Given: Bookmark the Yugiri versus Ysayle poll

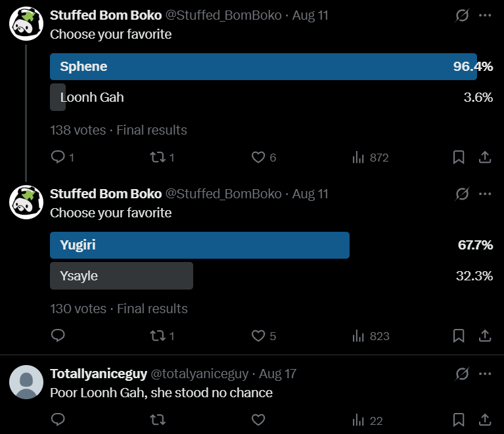Looking at the screenshot, I should coord(459,336).
